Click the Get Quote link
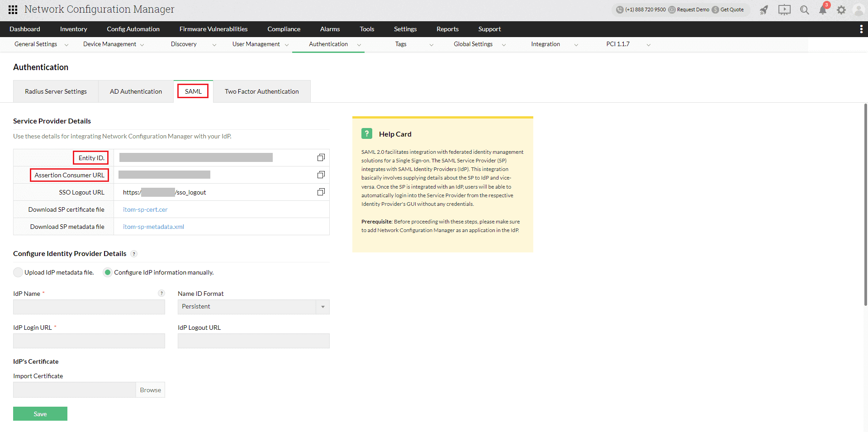 pyautogui.click(x=732, y=9)
